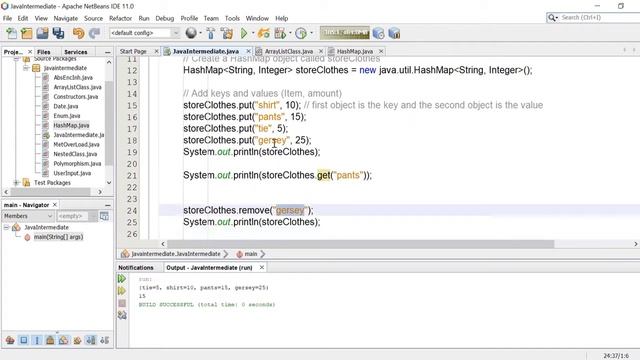Switch to the ArrayListClass.java editor tab
Image resolution: width=640 pixels, height=360 pixels.
tap(289, 51)
